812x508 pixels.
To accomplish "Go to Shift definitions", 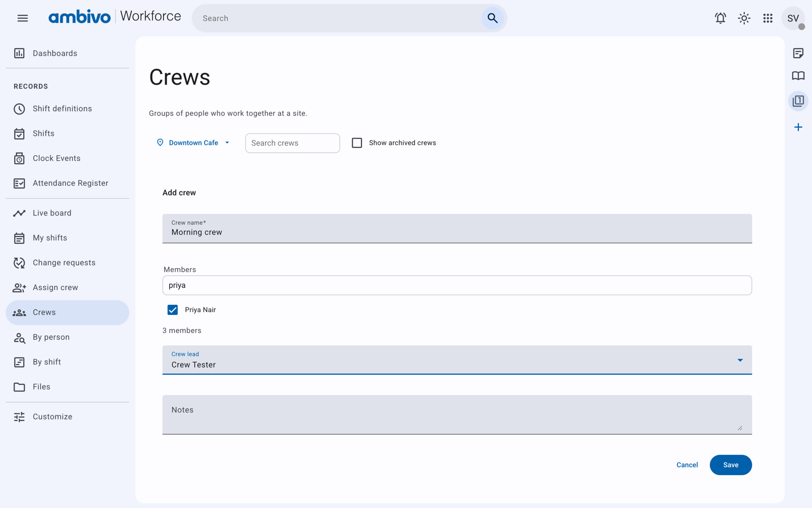I will 68,108.
